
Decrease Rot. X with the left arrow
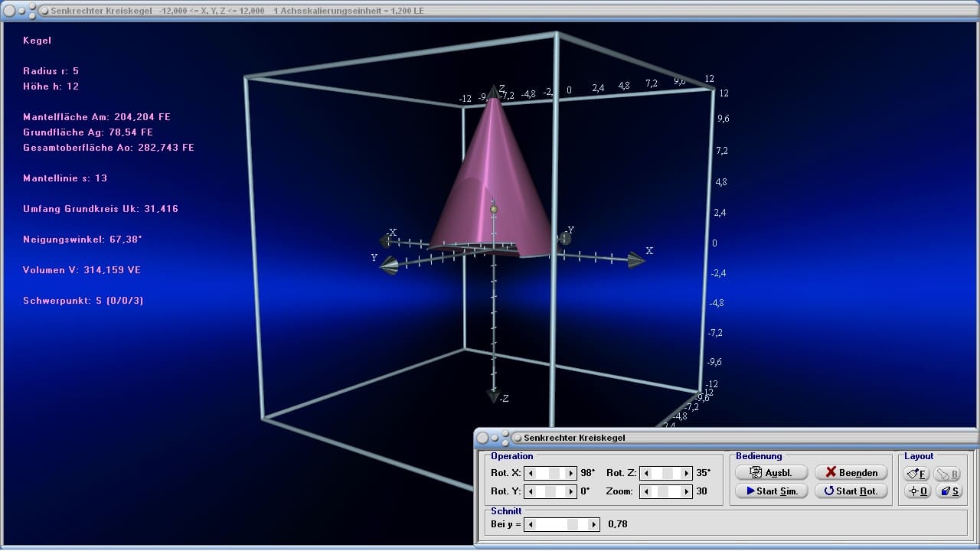click(531, 473)
